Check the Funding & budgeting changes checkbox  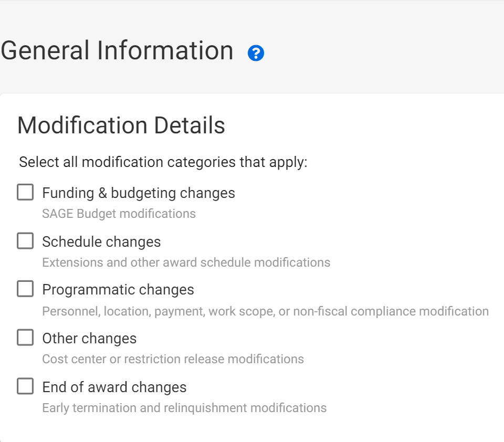click(25, 193)
